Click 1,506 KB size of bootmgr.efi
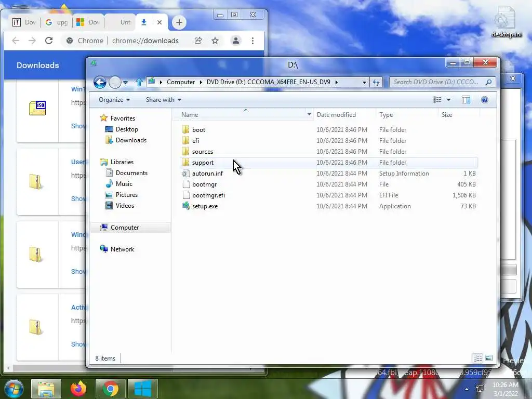Viewport: 532px width, 399px height. point(464,195)
